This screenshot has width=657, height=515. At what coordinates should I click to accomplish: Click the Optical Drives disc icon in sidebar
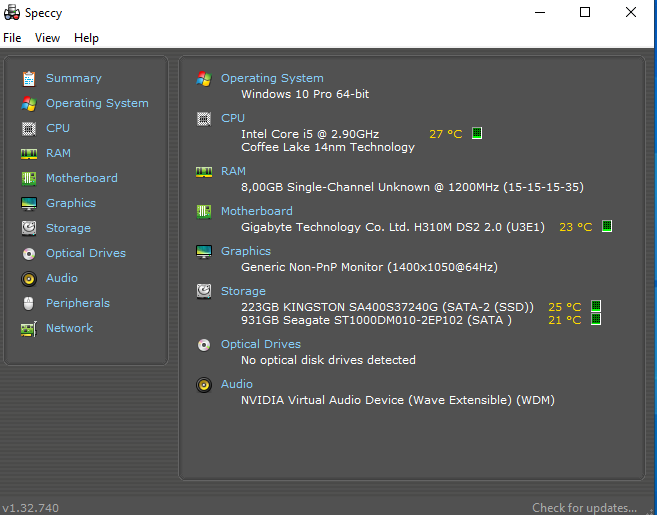pos(28,253)
